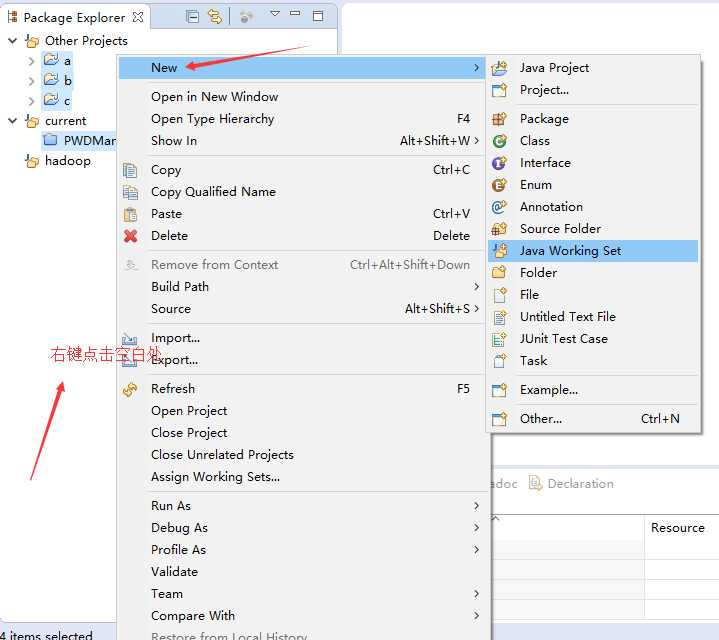Click the red Delete X icon

tap(130, 236)
